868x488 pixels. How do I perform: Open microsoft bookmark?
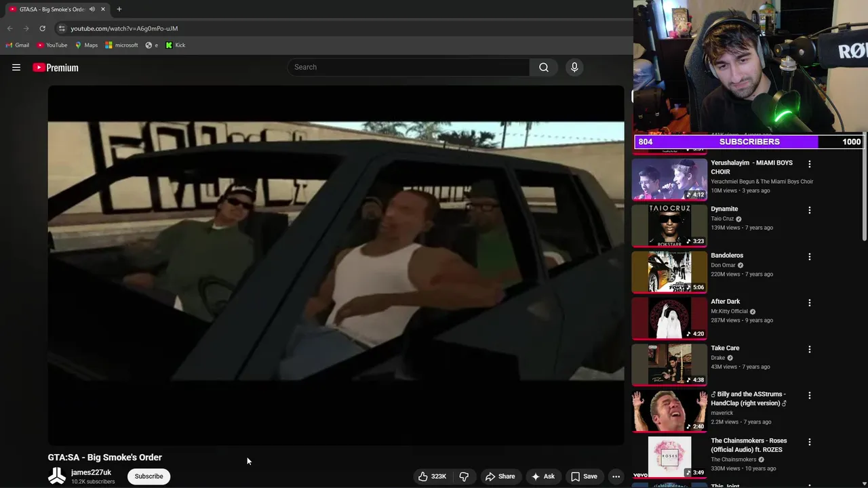click(x=121, y=45)
